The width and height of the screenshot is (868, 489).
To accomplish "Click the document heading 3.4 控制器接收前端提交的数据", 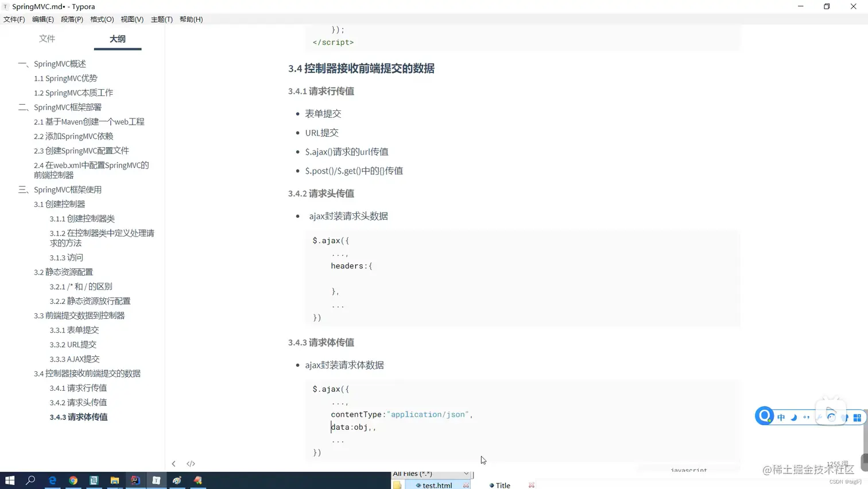I will click(361, 68).
